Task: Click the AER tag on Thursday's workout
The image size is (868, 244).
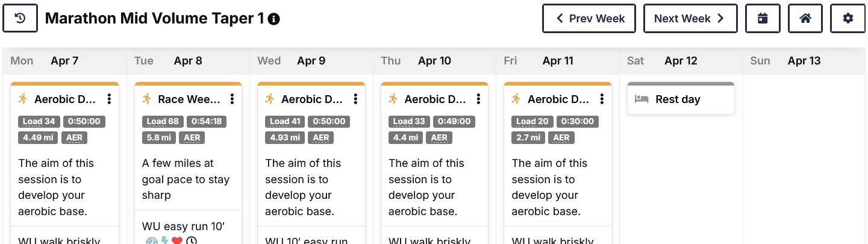Action: [439, 137]
